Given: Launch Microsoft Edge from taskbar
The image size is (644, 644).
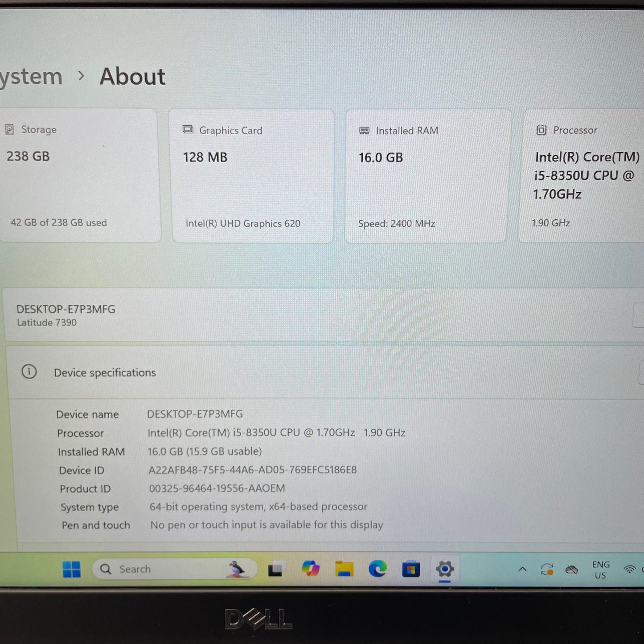Looking at the screenshot, I should (377, 569).
